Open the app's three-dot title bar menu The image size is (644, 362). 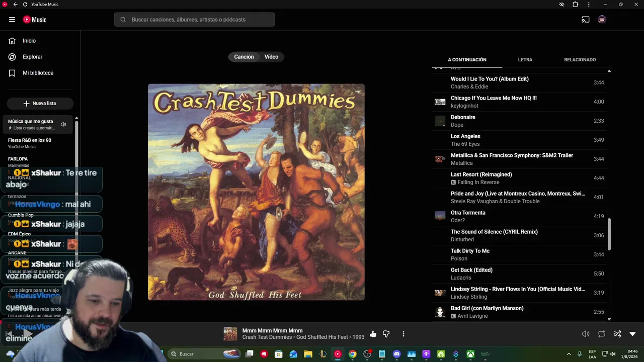(x=589, y=5)
